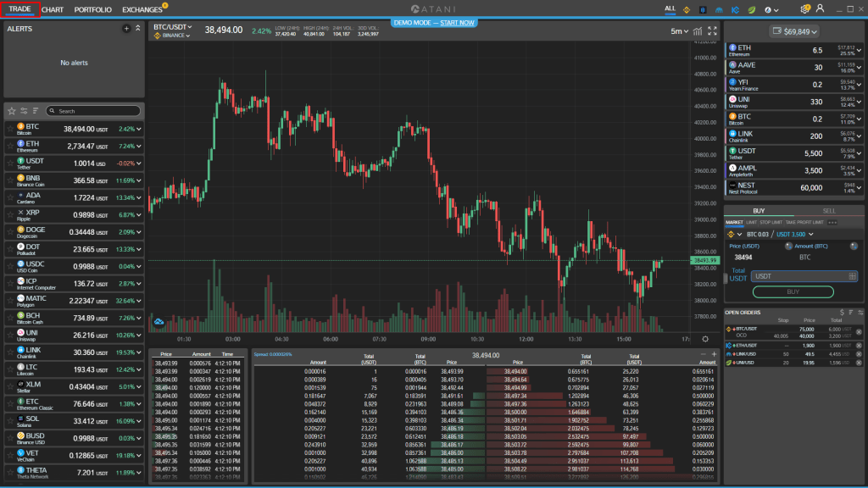Open the CHART tab

click(52, 9)
